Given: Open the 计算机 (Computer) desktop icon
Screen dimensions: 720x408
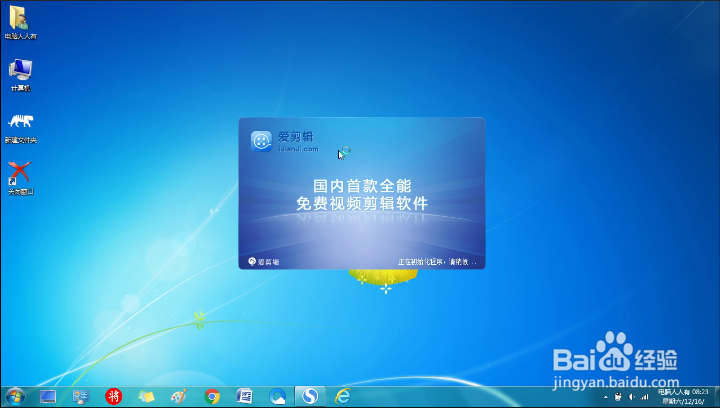Looking at the screenshot, I should (x=20, y=75).
